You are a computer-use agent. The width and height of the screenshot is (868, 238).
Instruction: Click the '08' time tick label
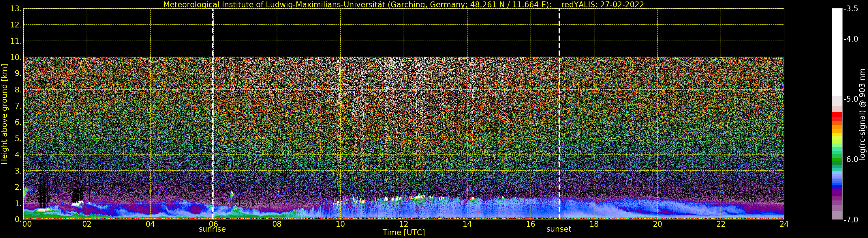277,224
